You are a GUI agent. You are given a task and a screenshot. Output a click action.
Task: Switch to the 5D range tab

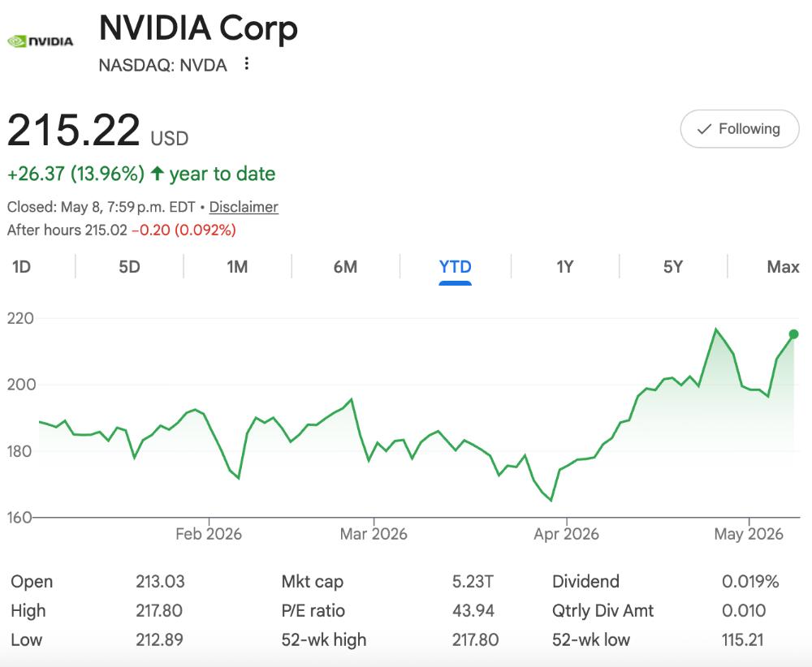coord(129,267)
